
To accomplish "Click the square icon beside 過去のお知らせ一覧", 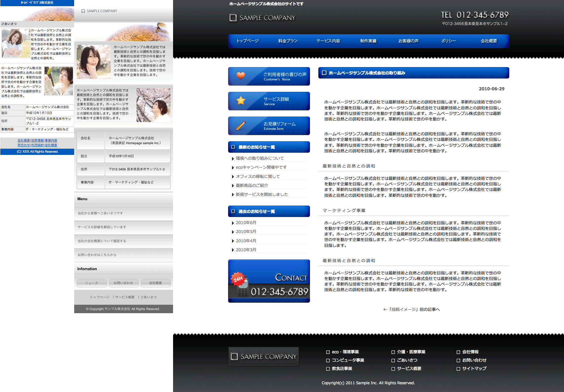I will 233,211.
